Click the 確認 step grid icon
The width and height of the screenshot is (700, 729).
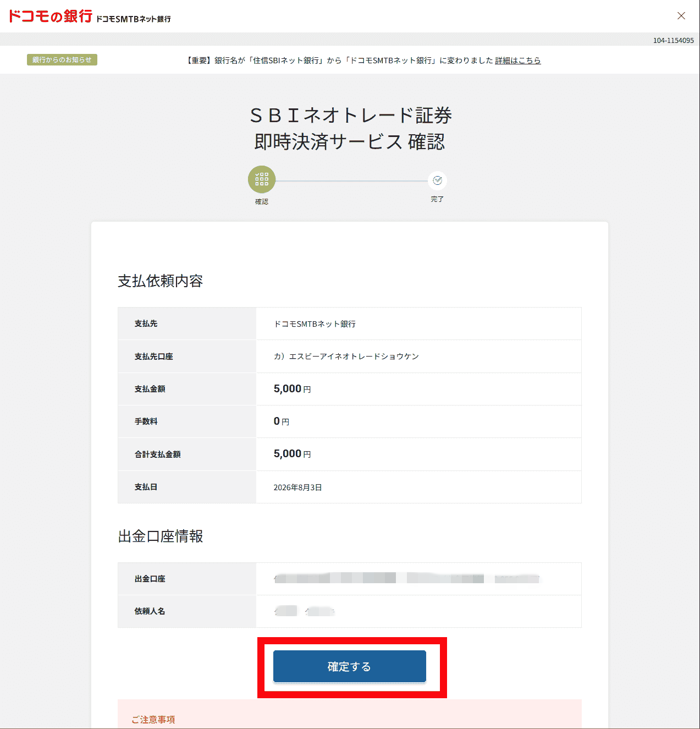point(262,179)
